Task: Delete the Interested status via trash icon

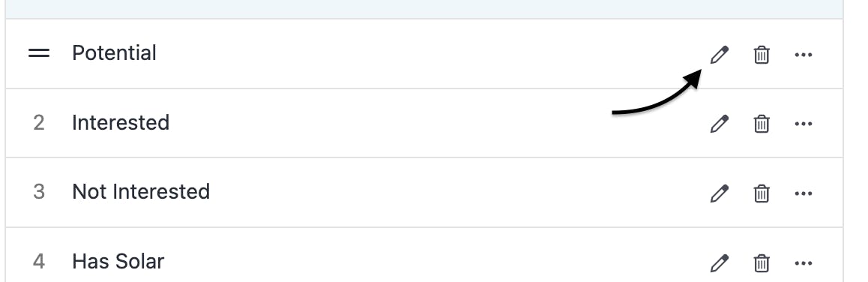Action: (761, 124)
